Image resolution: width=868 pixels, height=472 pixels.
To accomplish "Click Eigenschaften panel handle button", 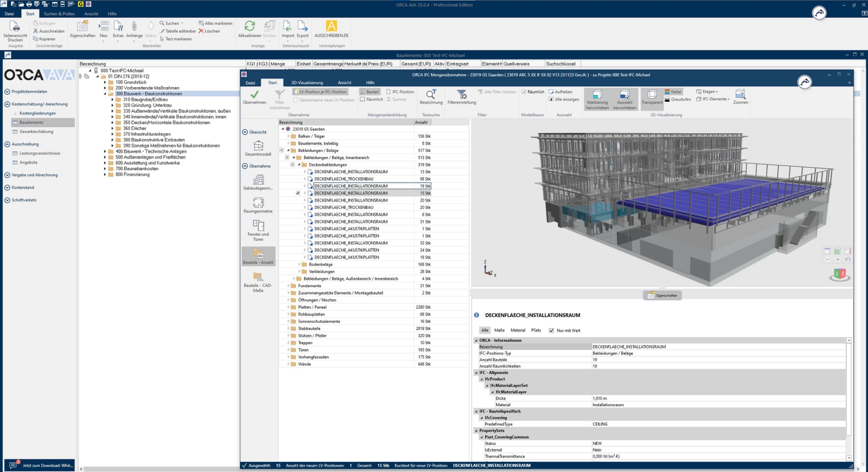I will tap(662, 295).
